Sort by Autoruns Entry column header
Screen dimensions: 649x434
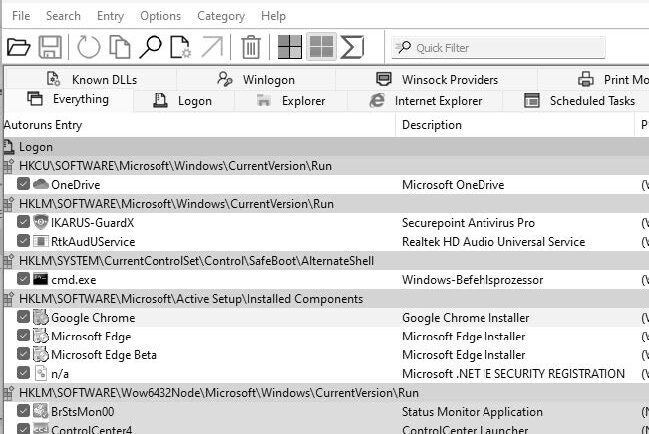tap(199, 125)
